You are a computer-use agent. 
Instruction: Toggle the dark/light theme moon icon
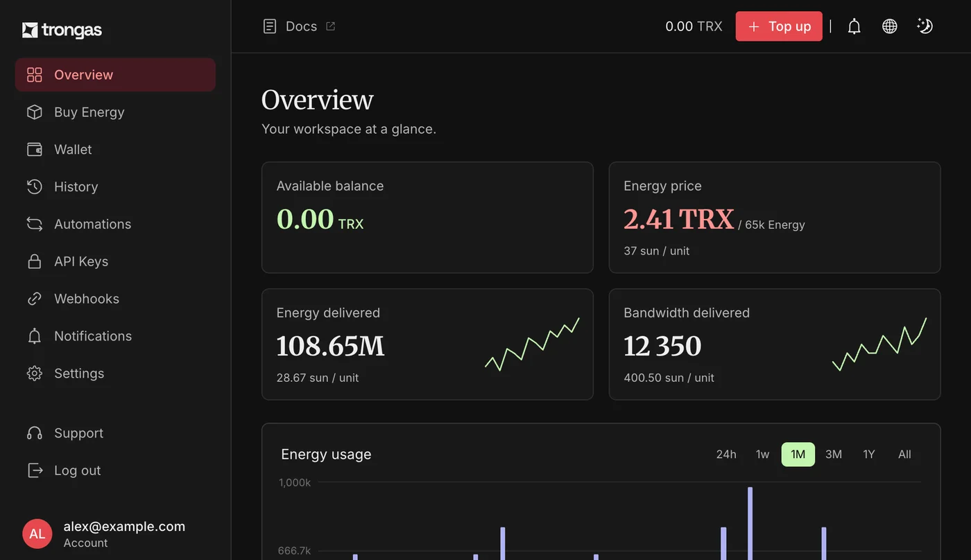click(925, 26)
